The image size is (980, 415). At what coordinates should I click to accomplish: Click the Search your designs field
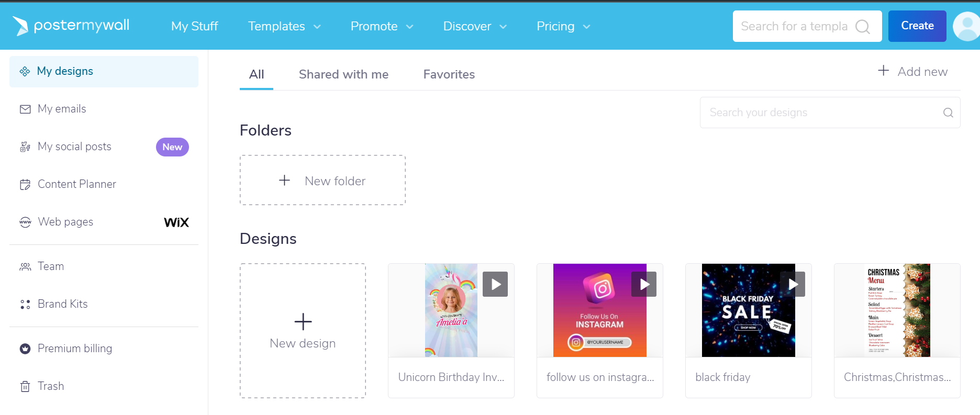(x=830, y=113)
